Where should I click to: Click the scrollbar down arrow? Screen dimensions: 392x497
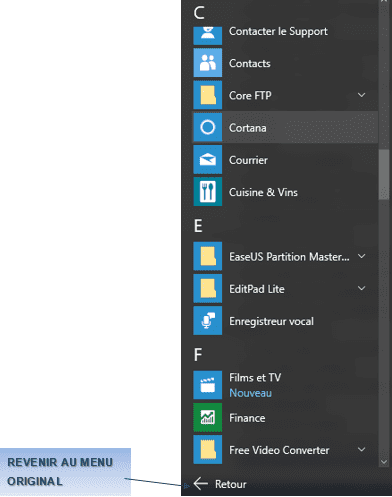coord(384,462)
